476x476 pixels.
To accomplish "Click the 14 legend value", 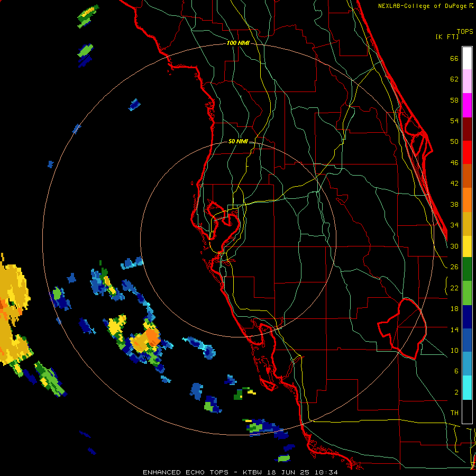I will [x=454, y=329].
